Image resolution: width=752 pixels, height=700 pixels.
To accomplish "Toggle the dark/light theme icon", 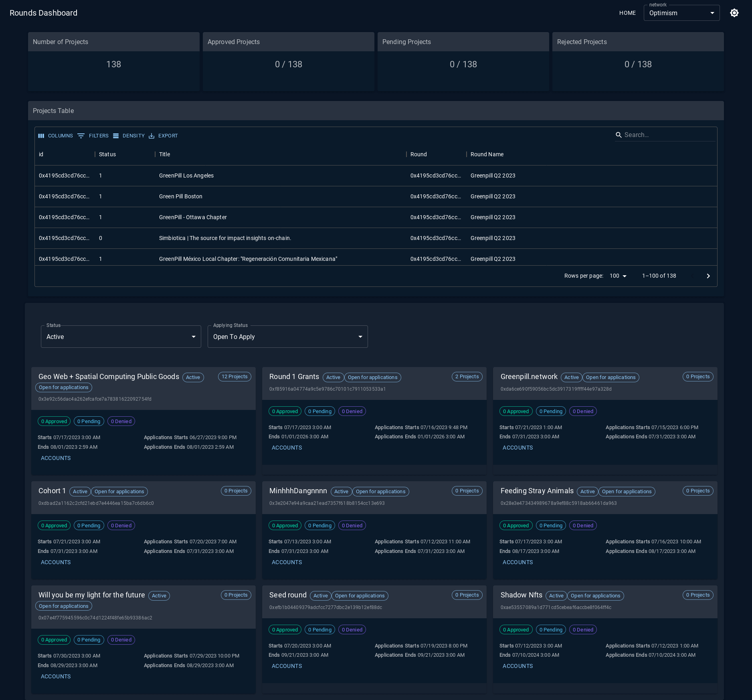I will pyautogui.click(x=734, y=13).
